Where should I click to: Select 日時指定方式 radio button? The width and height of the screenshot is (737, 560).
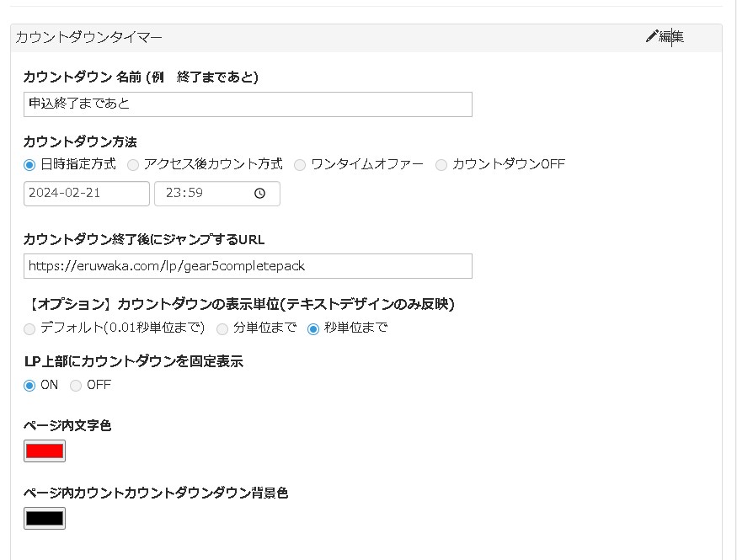coord(29,165)
